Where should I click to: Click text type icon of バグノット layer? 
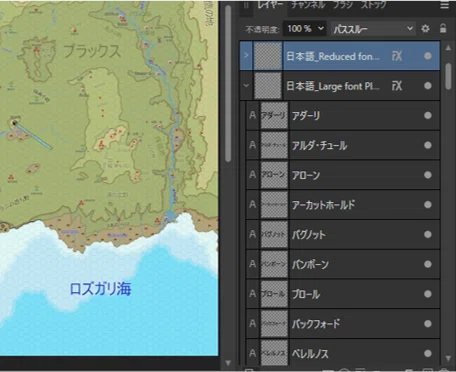252,234
